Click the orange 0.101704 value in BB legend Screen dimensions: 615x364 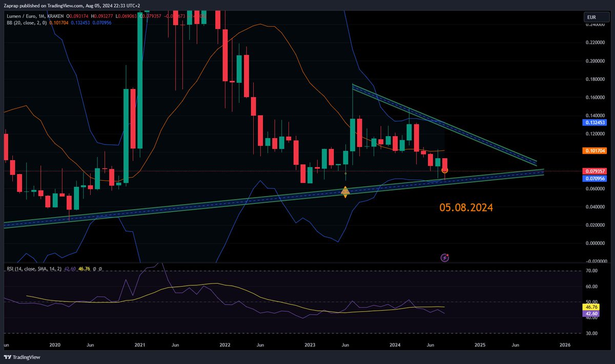[x=59, y=23]
